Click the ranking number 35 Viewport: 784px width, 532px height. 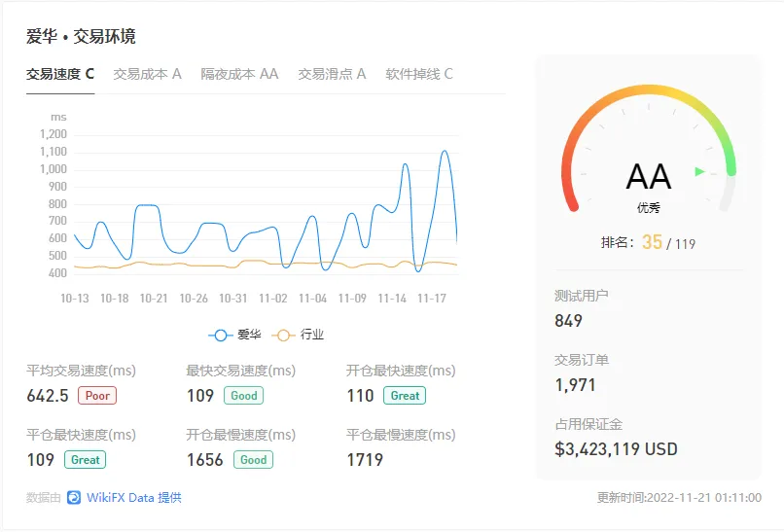point(652,242)
